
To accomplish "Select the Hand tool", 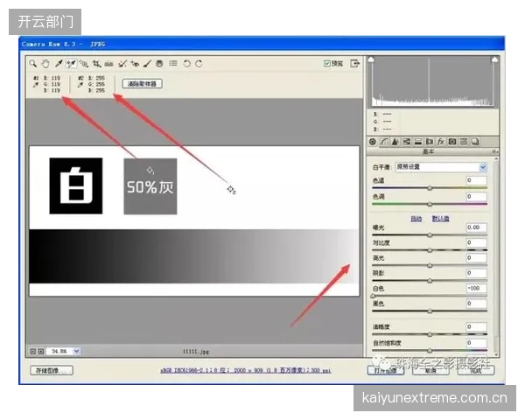I will click(x=45, y=64).
